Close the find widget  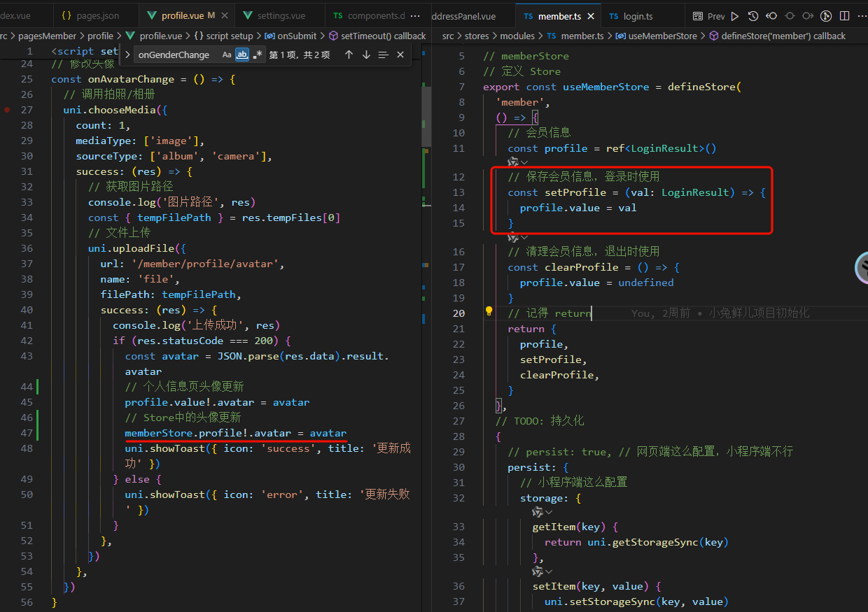pyautogui.click(x=400, y=55)
